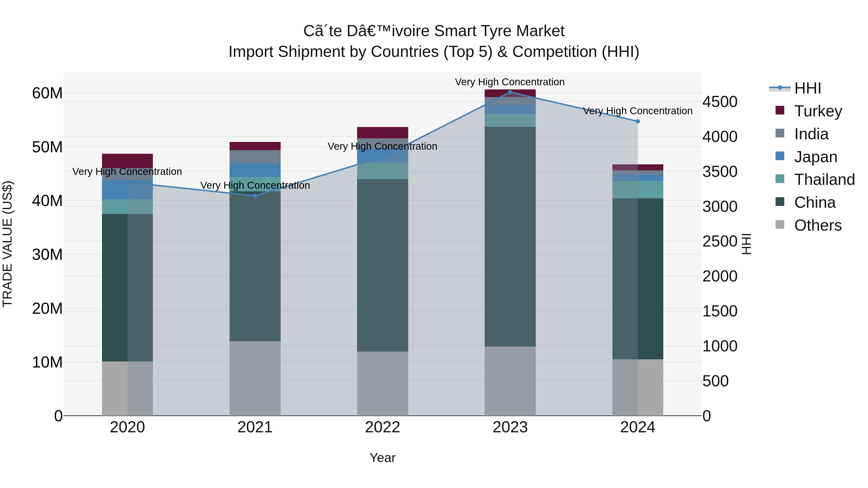Click the 'Year' x-axis title
868x488 pixels.
[x=382, y=458]
